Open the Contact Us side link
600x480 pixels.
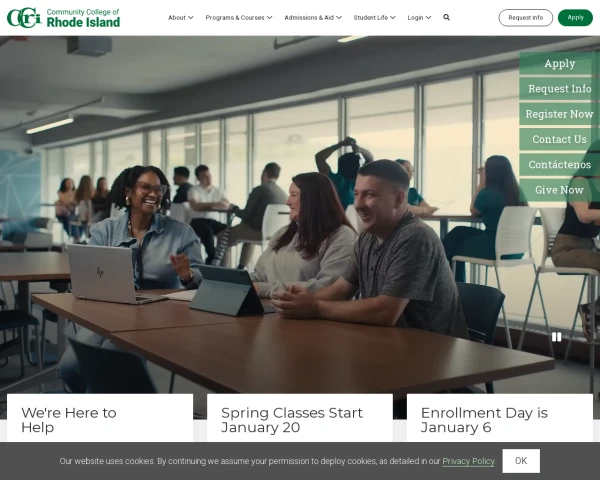pos(559,139)
